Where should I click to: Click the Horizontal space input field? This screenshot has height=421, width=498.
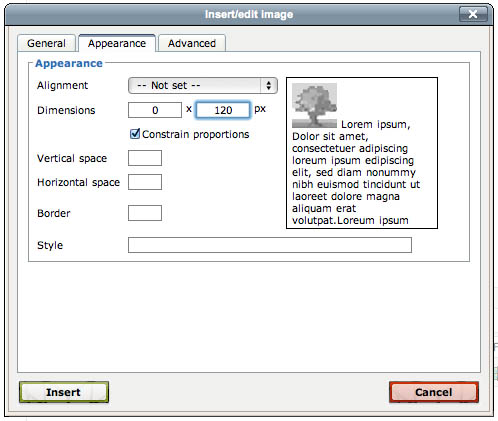(x=145, y=182)
